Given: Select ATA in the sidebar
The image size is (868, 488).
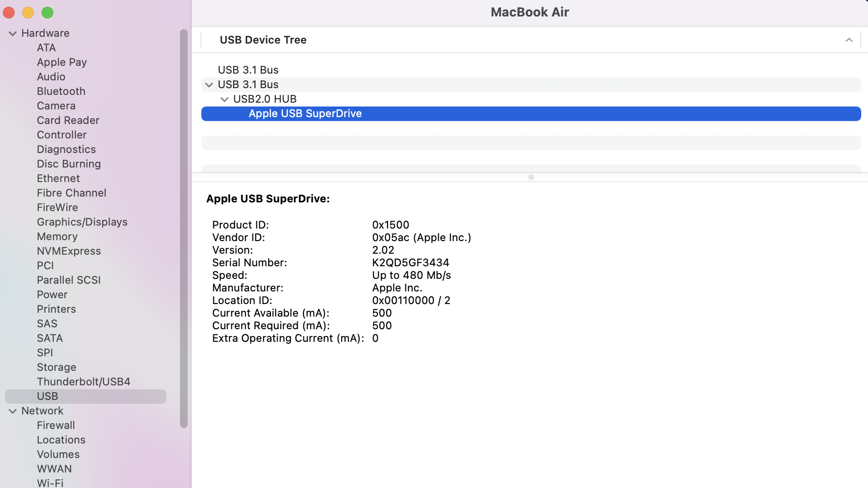Looking at the screenshot, I should pyautogui.click(x=46, y=48).
